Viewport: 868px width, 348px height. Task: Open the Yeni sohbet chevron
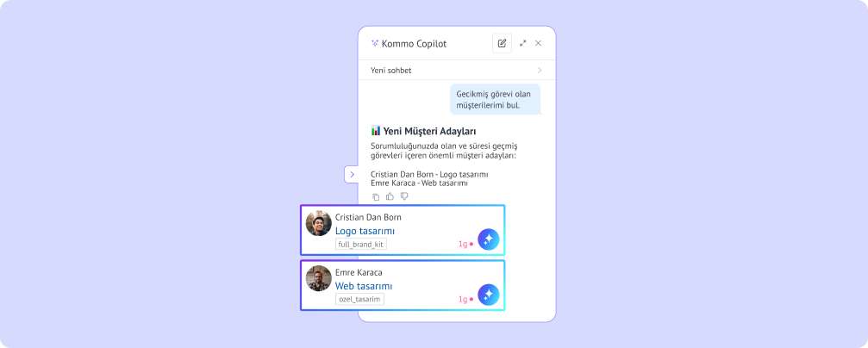pyautogui.click(x=540, y=71)
